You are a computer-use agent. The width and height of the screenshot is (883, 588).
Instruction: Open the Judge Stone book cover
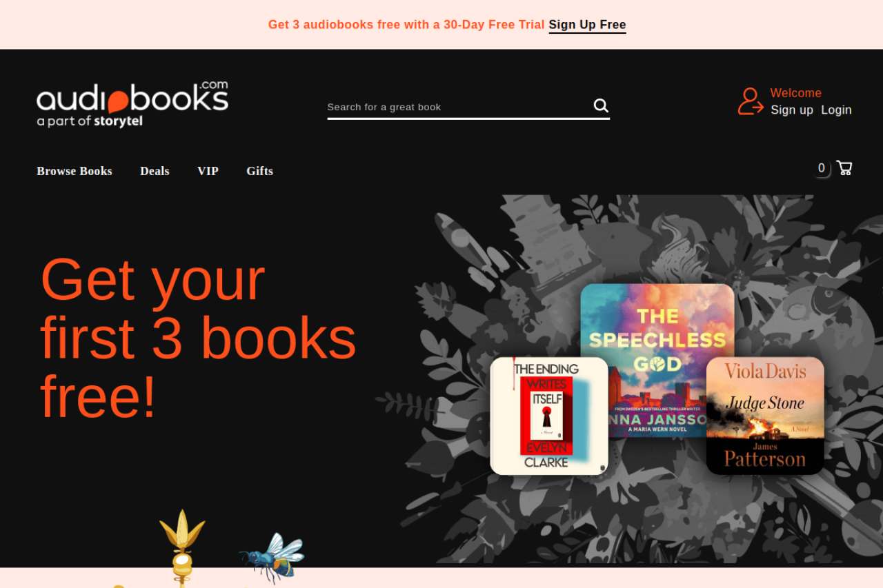(x=765, y=416)
